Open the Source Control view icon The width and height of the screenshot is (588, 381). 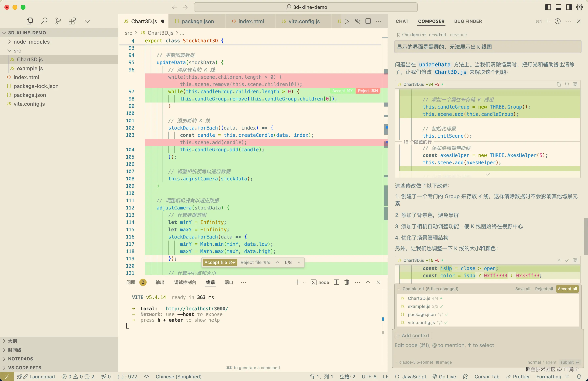(x=58, y=21)
